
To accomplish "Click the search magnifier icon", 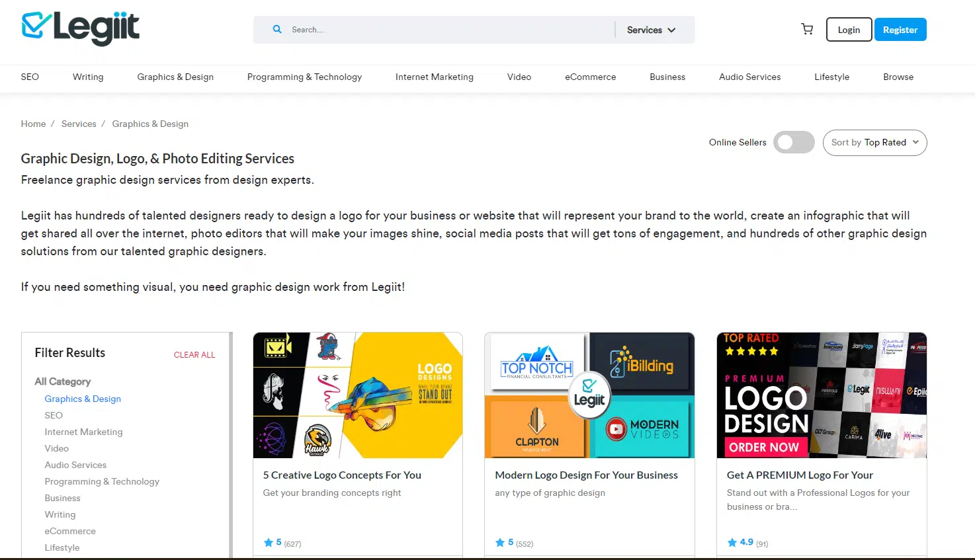I will click(x=277, y=30).
